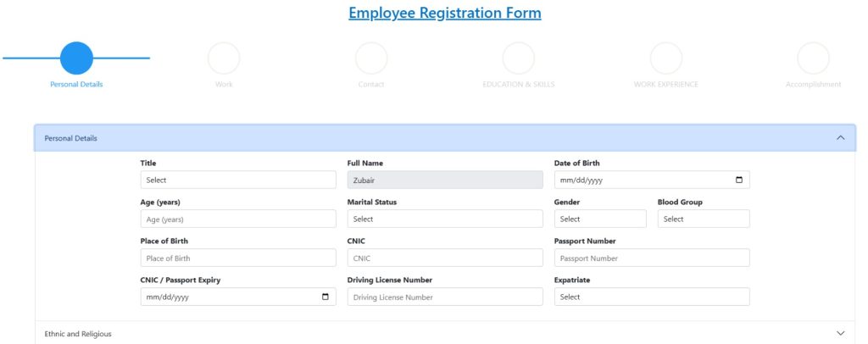Image resolution: width=868 pixels, height=344 pixels.
Task: Go to the Education & Skills step circle
Action: (519, 58)
